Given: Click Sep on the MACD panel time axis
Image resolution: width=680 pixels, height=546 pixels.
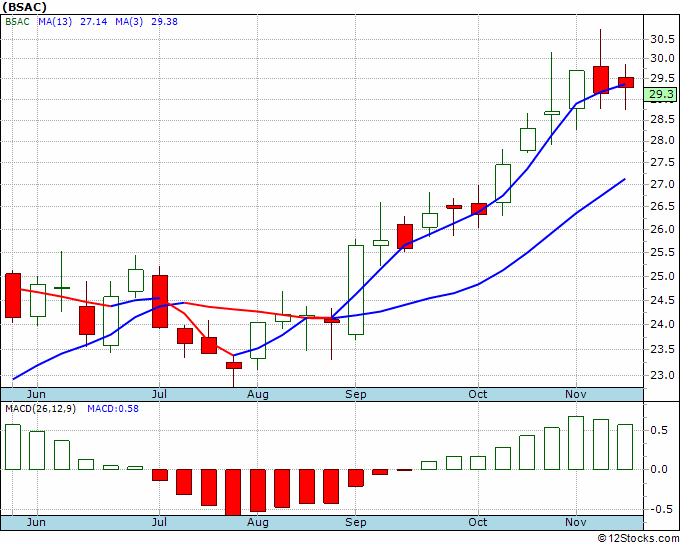Looking at the screenshot, I should [356, 522].
